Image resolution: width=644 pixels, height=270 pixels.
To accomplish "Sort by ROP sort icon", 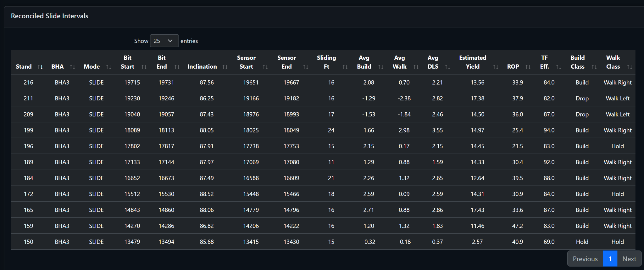I will point(528,67).
